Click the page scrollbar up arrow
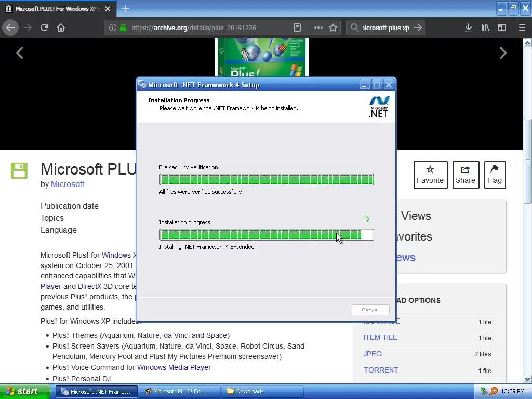532x399 pixels. click(527, 43)
